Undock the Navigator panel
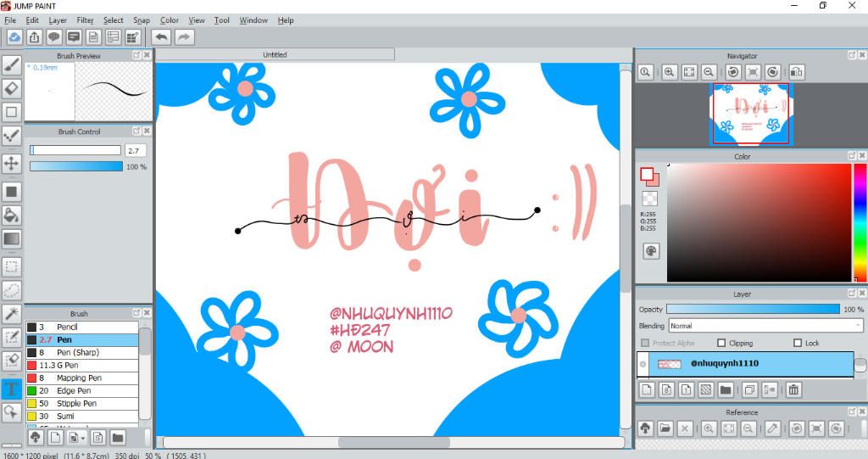Image resolution: width=868 pixels, height=459 pixels. [x=852, y=55]
